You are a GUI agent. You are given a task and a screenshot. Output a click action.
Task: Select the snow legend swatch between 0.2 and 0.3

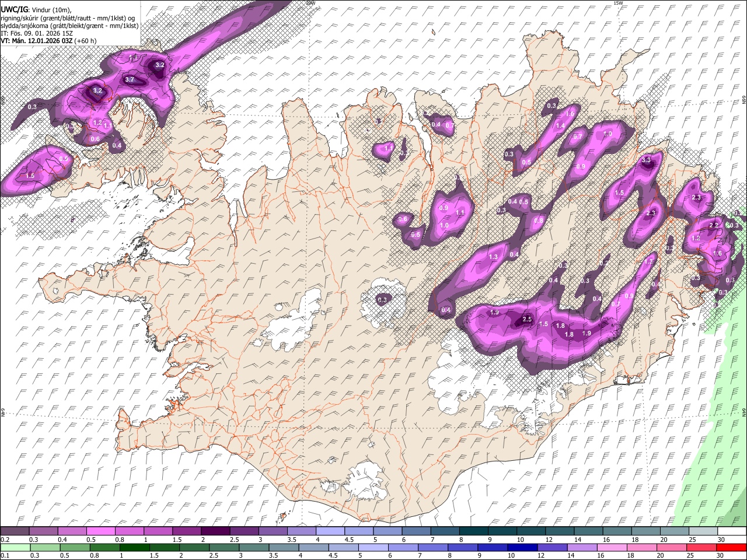[15, 531]
